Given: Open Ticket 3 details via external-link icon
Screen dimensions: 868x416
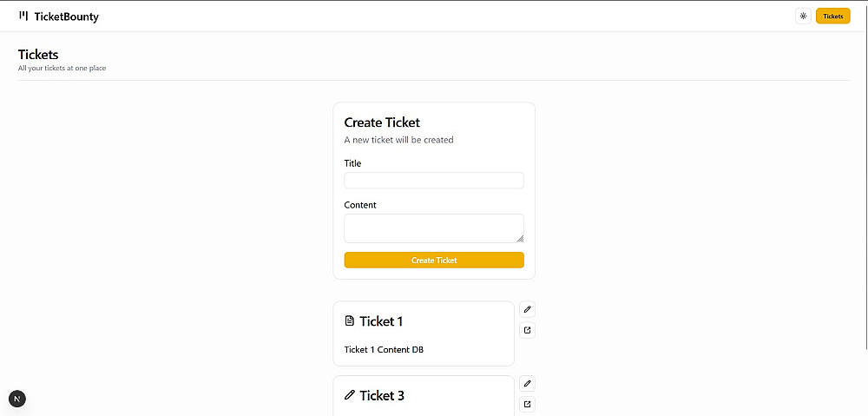Looking at the screenshot, I should coord(527,404).
